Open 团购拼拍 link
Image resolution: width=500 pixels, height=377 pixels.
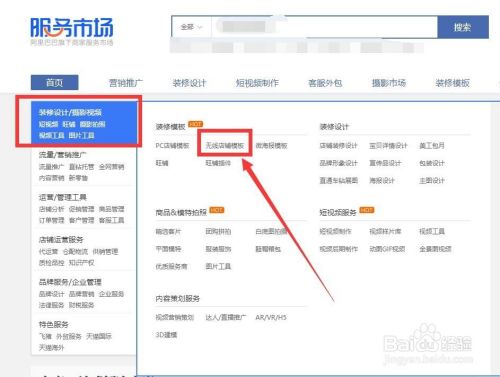click(x=218, y=231)
